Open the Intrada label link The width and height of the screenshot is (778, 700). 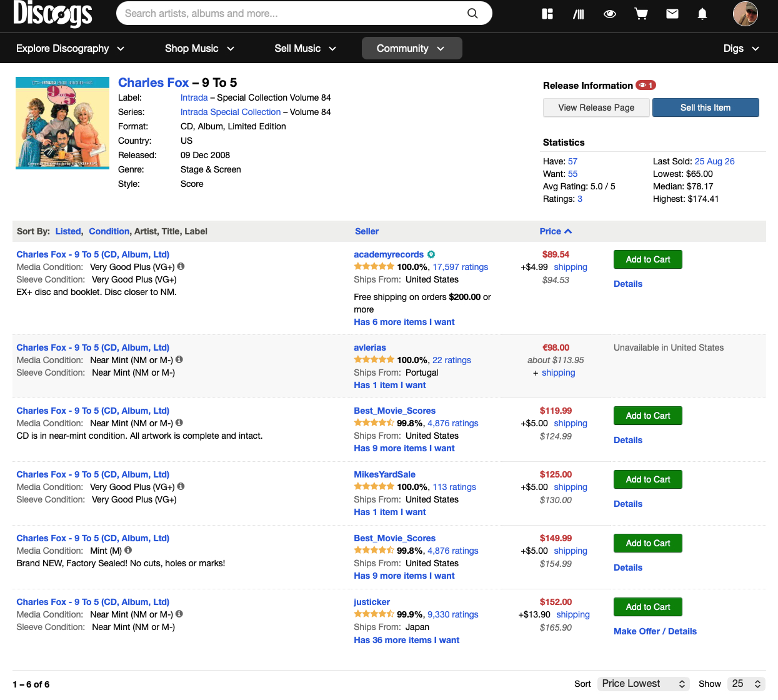point(194,97)
